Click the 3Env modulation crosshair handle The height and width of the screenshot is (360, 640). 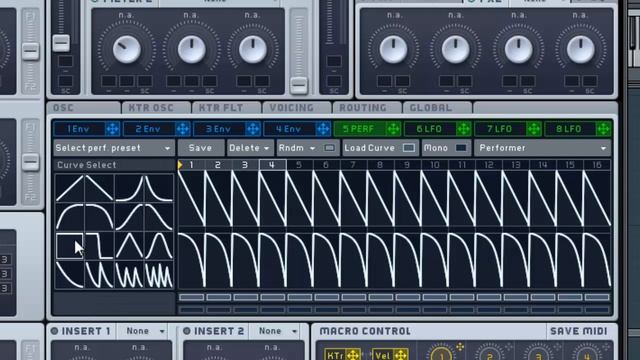pyautogui.click(x=253, y=129)
